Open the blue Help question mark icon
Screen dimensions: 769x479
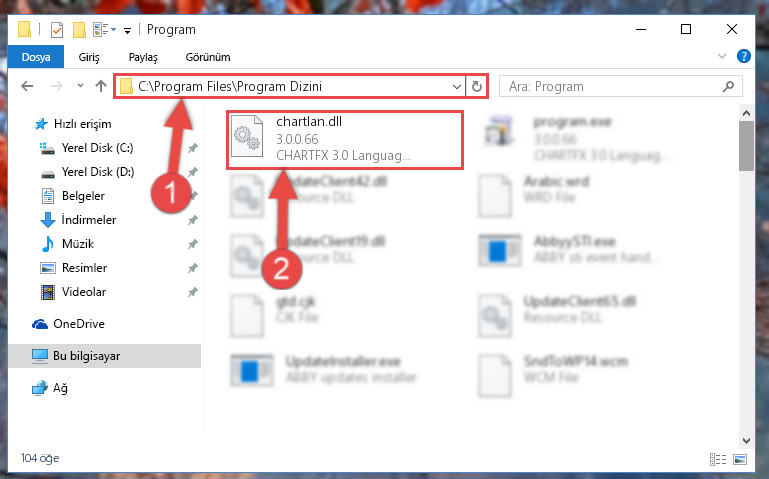pos(743,56)
